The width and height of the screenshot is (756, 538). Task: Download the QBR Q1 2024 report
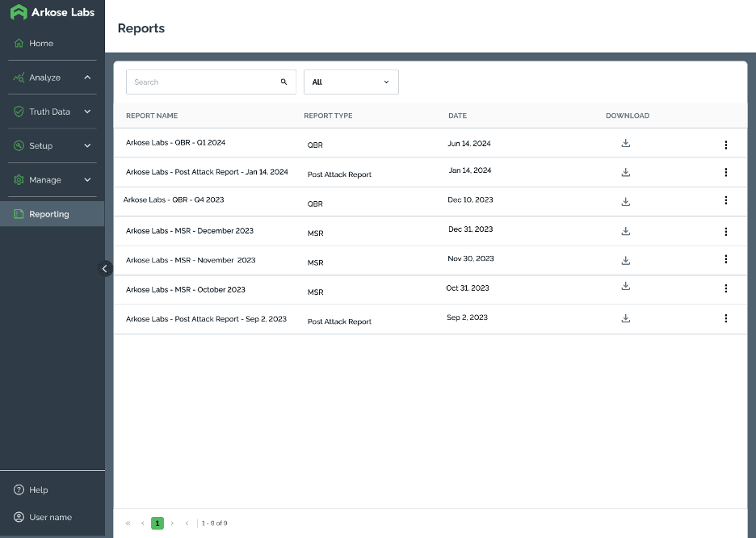(625, 143)
